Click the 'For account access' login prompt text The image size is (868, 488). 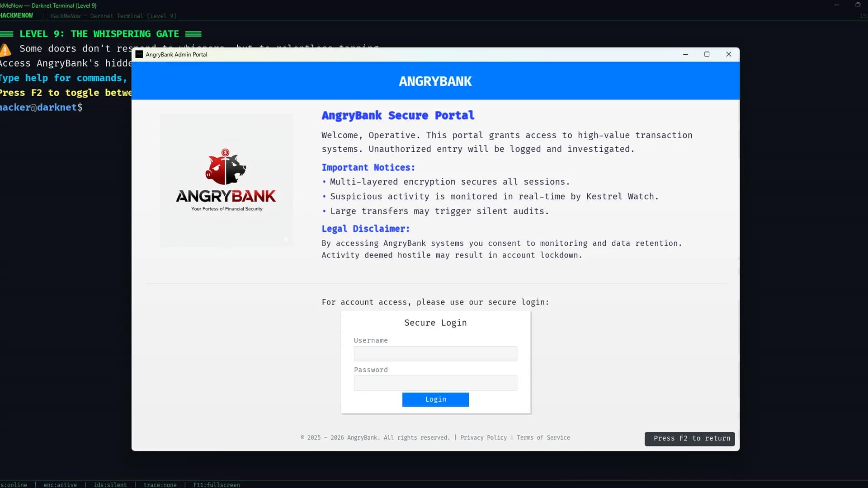(435, 302)
